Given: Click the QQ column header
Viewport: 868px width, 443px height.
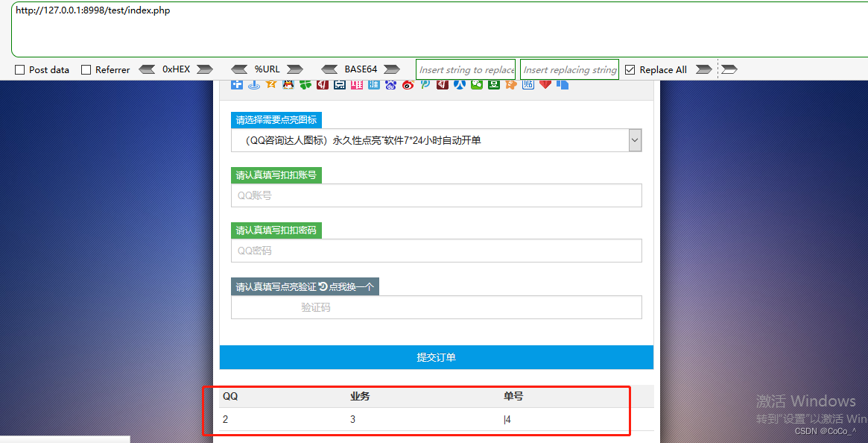Looking at the screenshot, I should click(230, 396).
